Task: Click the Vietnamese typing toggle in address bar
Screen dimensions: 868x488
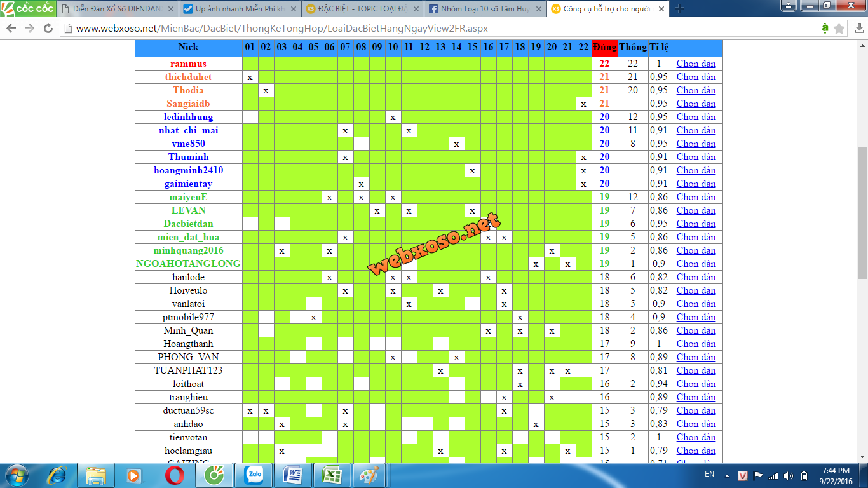Action: tap(825, 29)
